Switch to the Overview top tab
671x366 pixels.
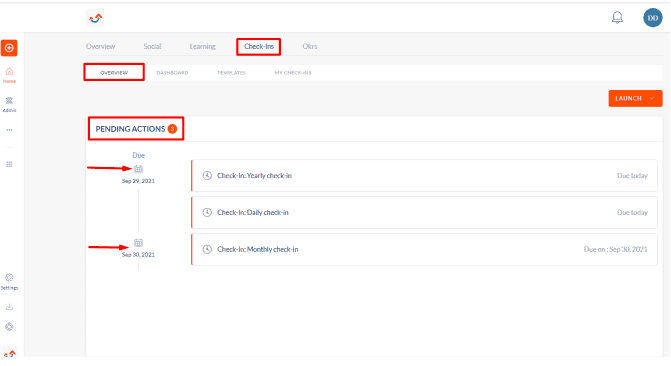[101, 46]
